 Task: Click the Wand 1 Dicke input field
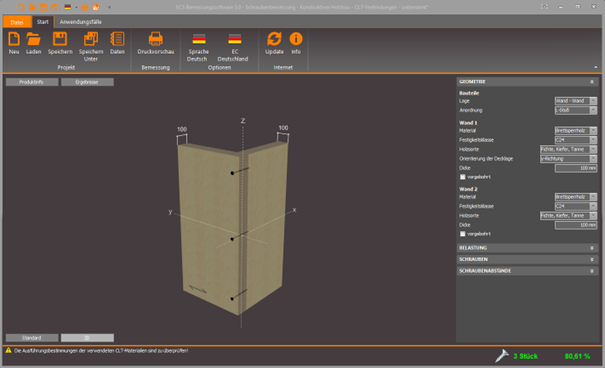(576, 168)
